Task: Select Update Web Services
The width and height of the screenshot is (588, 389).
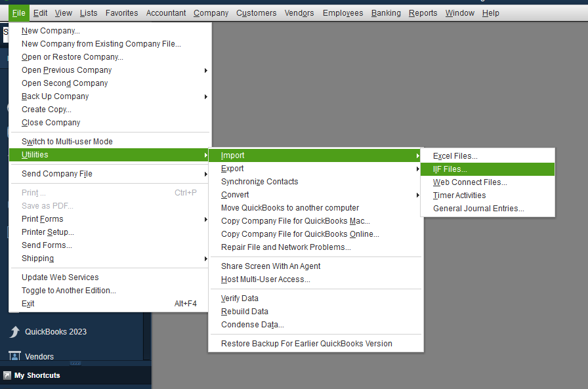Action: click(x=109, y=277)
